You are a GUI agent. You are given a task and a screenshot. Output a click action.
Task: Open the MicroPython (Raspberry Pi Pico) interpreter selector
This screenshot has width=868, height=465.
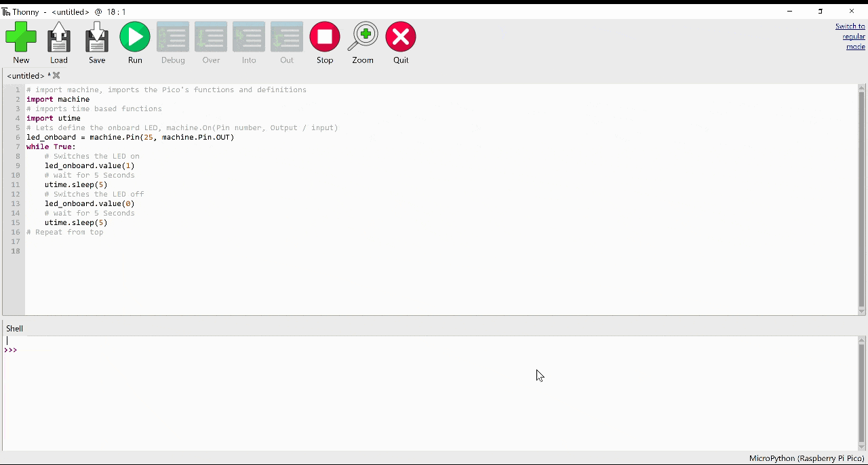coord(806,459)
